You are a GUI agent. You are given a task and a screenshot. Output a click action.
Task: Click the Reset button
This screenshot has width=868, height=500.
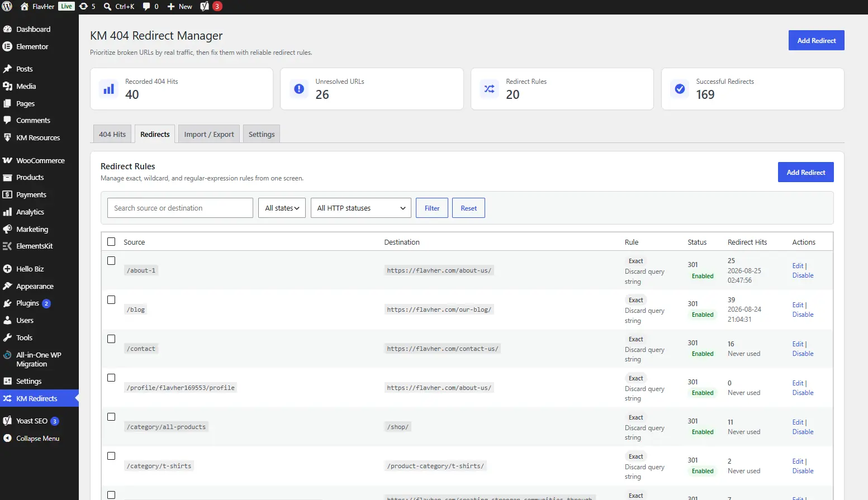click(x=468, y=208)
